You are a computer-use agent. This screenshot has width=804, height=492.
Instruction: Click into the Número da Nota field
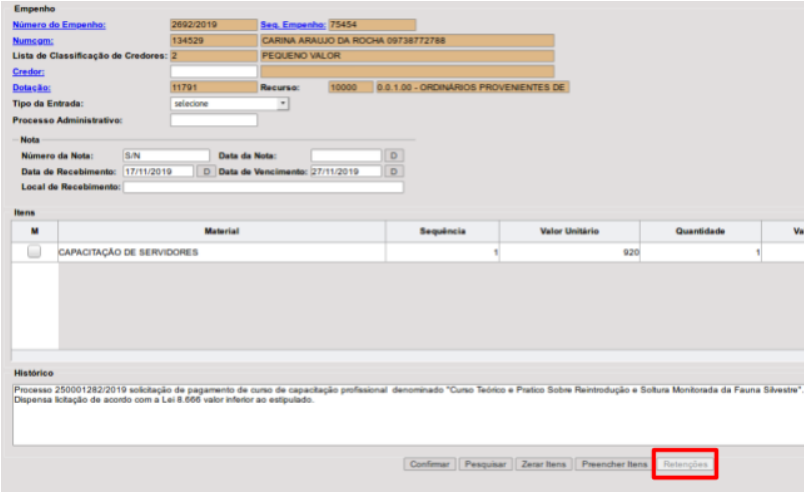[165, 156]
